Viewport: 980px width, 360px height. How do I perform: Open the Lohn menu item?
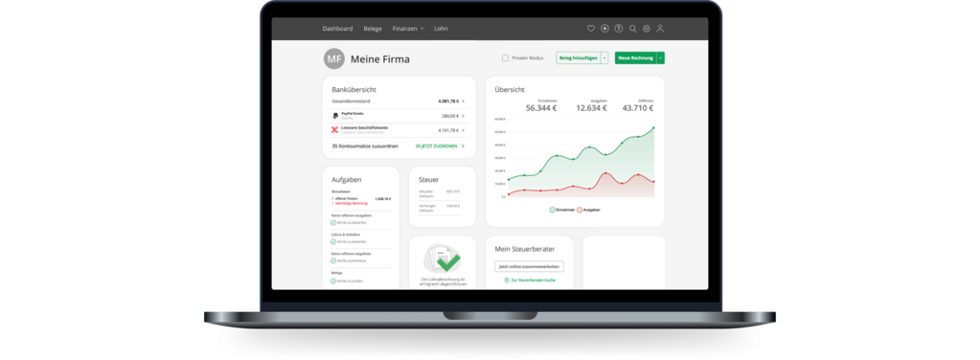click(x=441, y=29)
